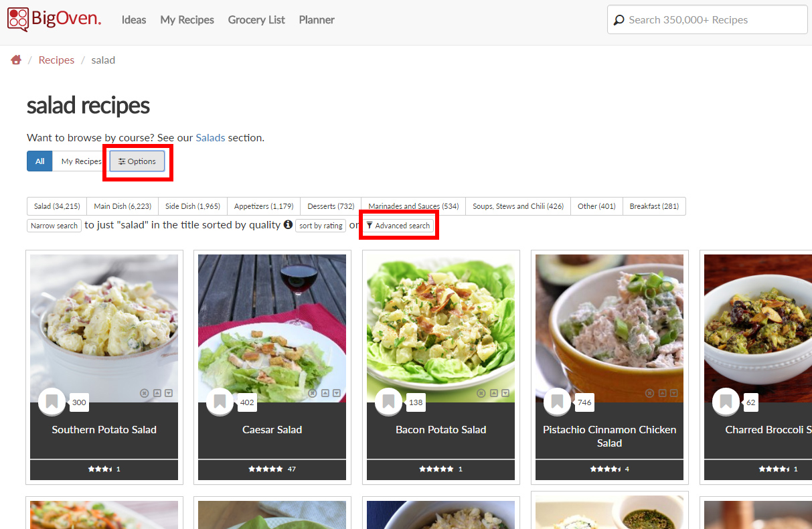Click the star rating under Southern Potato Salad
Screen dimensions: 812x529
[x=100, y=469]
